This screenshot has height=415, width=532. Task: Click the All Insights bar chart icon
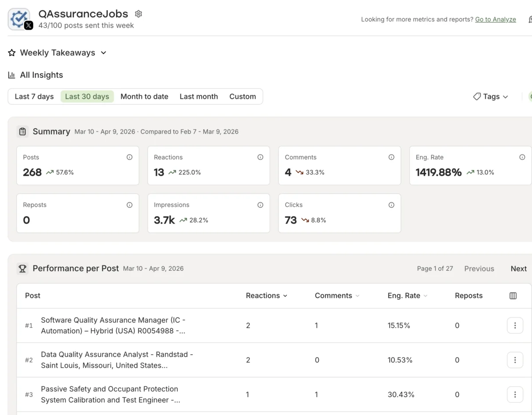click(12, 75)
